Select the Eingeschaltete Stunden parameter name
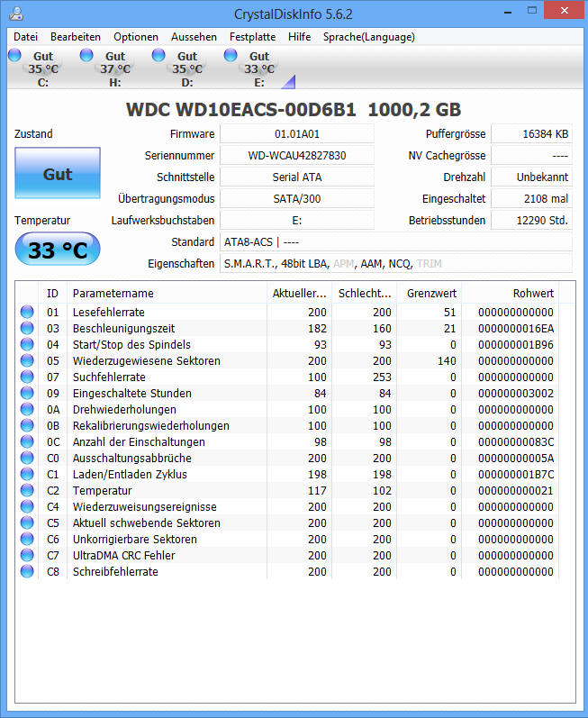Image resolution: width=588 pixels, height=718 pixels. pyautogui.click(x=131, y=394)
